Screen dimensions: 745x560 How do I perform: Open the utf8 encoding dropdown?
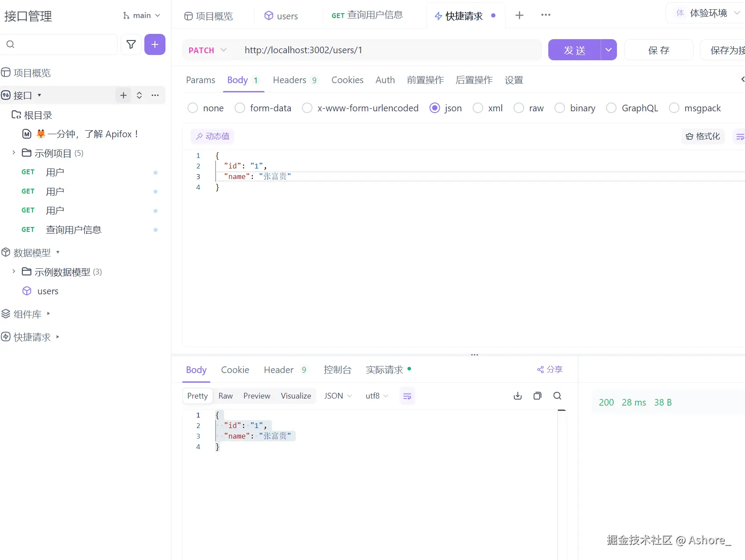[377, 396]
